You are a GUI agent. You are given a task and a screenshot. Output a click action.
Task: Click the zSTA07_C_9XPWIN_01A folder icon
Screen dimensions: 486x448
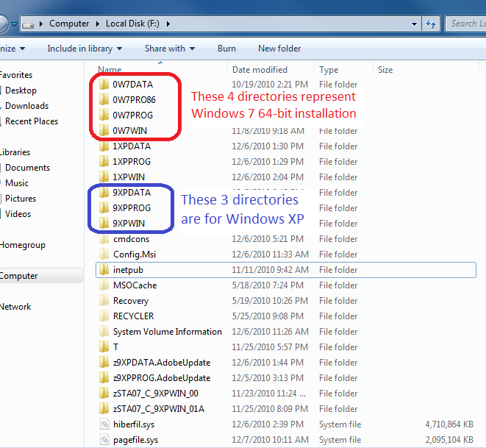[x=104, y=408]
